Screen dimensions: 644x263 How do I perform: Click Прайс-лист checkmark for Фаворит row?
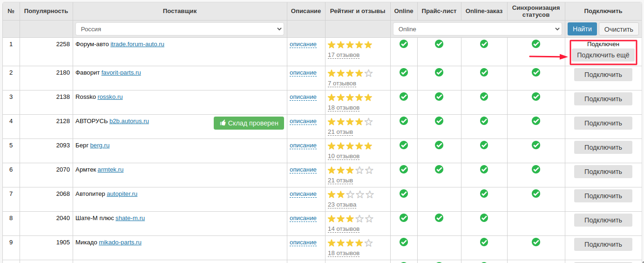coord(439,72)
